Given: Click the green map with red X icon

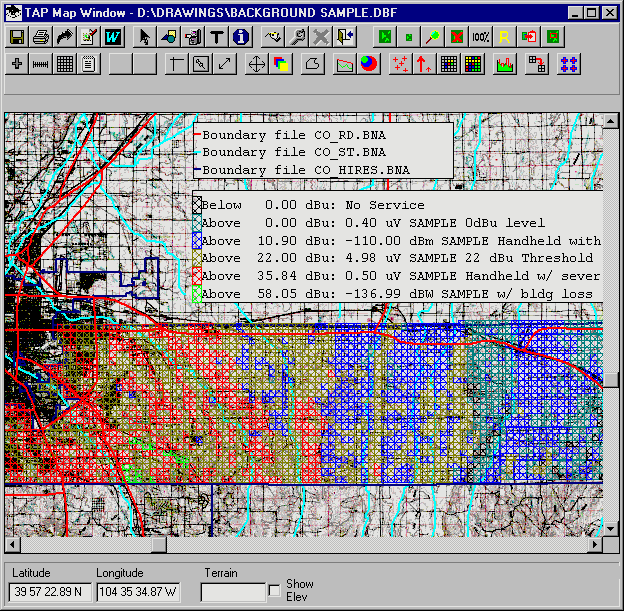Looking at the screenshot, I should [x=456, y=37].
